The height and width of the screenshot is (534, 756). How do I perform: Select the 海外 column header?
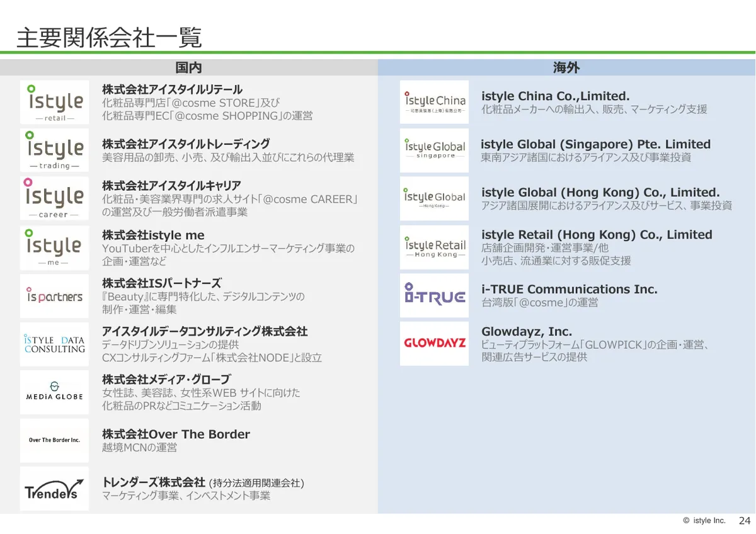tap(566, 67)
